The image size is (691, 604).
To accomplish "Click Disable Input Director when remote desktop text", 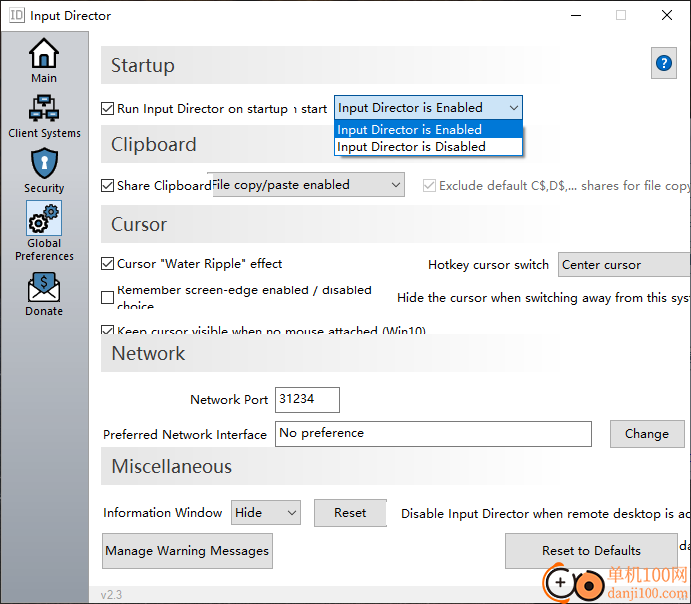I will 545,514.
